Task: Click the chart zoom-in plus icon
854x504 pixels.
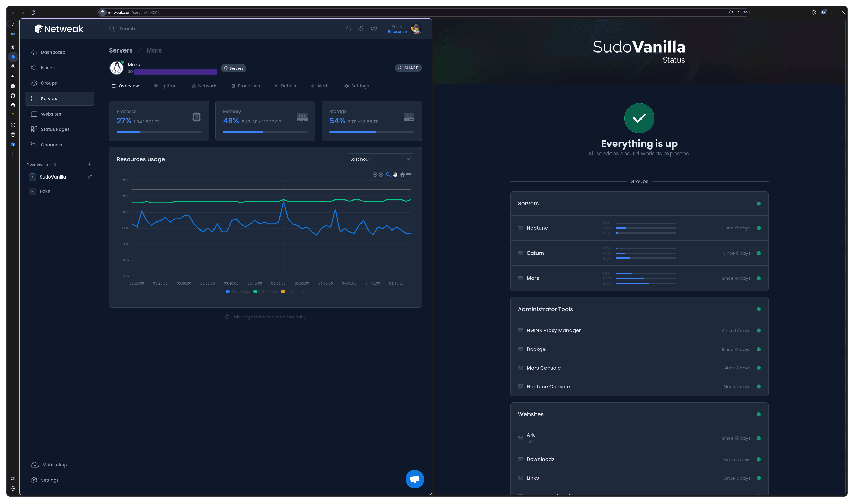Action: coord(375,175)
